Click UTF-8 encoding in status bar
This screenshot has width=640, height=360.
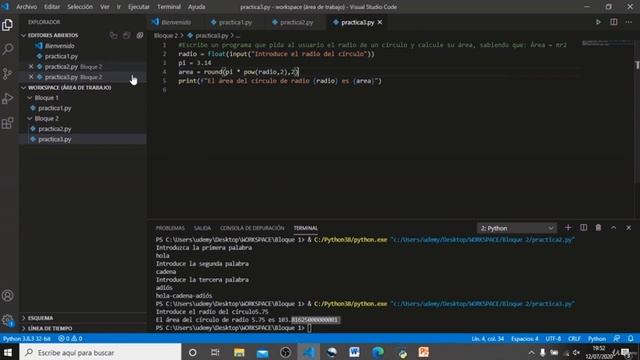point(553,339)
